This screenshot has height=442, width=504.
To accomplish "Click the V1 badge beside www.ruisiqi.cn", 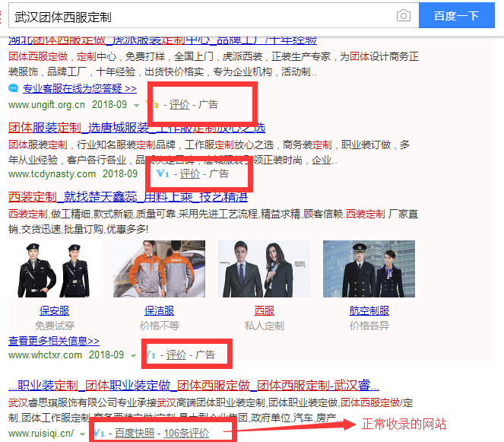I will [x=100, y=434].
